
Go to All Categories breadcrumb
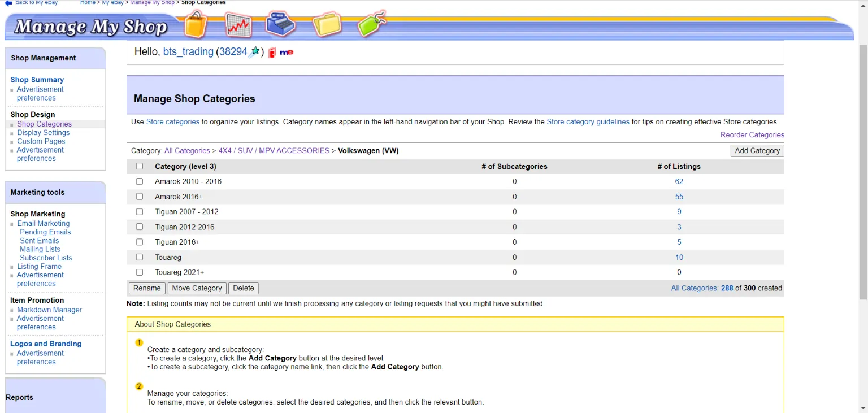pyautogui.click(x=187, y=151)
